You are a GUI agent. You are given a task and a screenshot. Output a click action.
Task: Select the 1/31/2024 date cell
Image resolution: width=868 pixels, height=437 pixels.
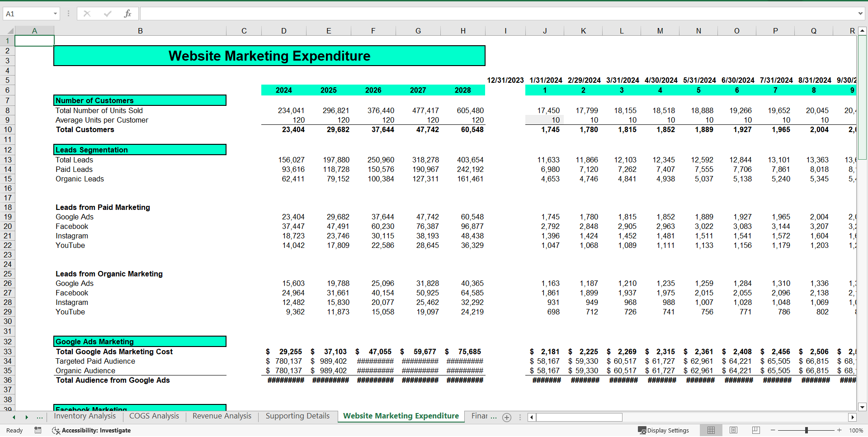coord(546,80)
